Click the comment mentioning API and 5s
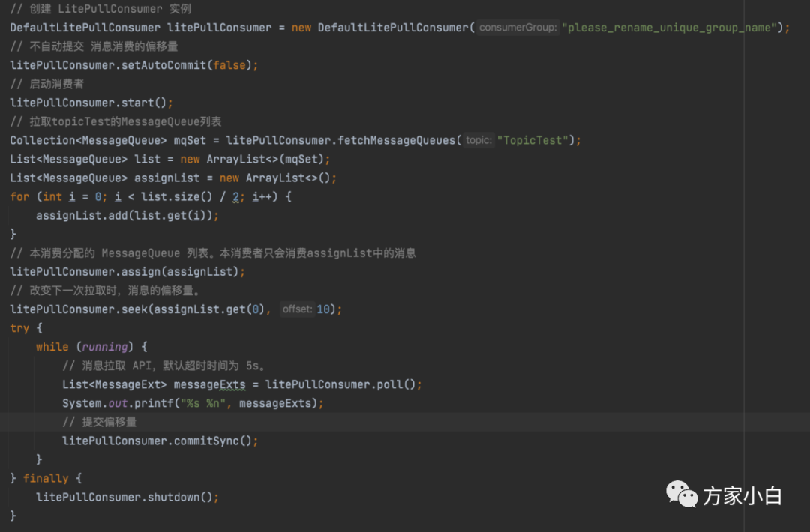Image resolution: width=810 pixels, height=532 pixels. click(x=164, y=366)
